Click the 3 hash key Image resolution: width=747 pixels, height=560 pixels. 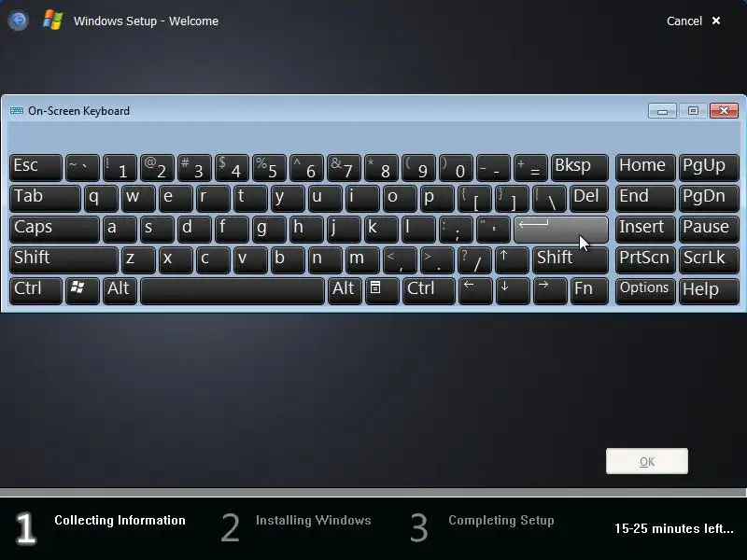[194, 168]
